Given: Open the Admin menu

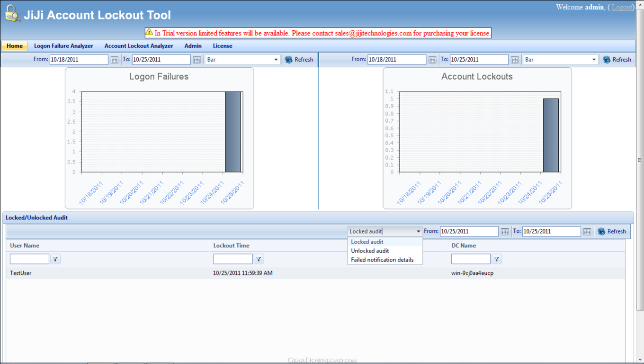Looking at the screenshot, I should point(193,46).
